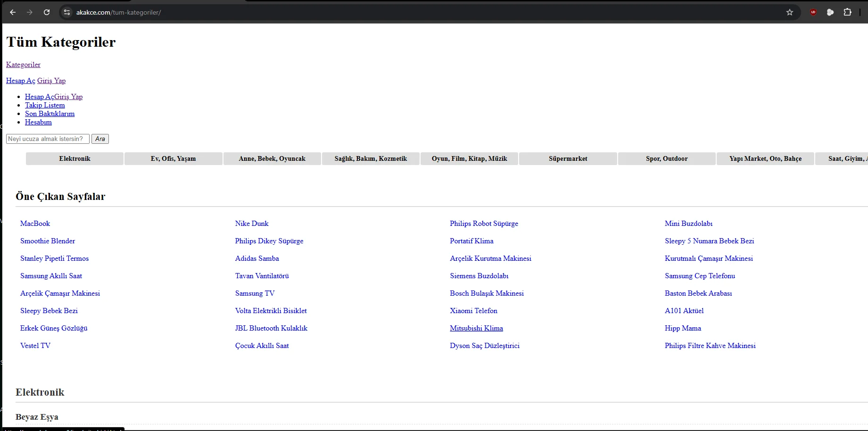Open the 'Anne, Bebek, Oyuncak' category tab
Screen dimensions: 868x431
[x=272, y=158]
